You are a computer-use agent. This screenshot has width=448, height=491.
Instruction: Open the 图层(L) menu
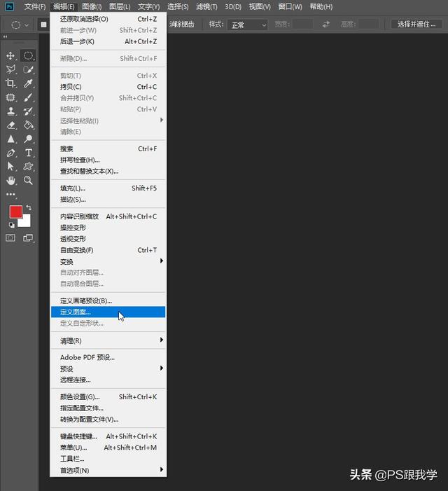pyautogui.click(x=120, y=6)
